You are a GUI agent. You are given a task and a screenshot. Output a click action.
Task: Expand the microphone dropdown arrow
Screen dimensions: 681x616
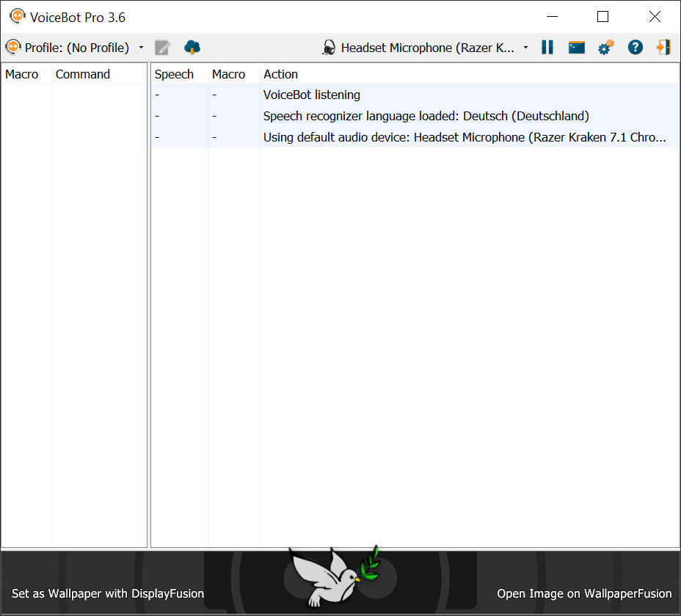click(525, 48)
